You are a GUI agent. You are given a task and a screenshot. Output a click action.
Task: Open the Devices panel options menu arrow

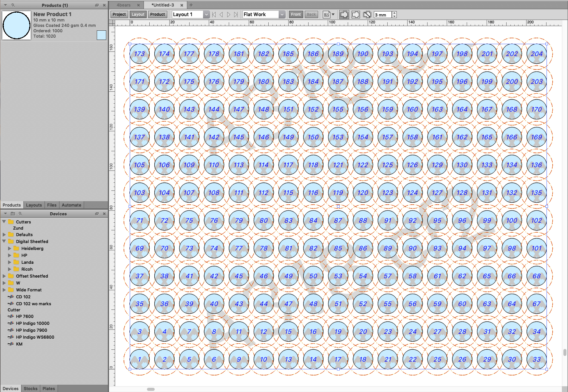5,213
